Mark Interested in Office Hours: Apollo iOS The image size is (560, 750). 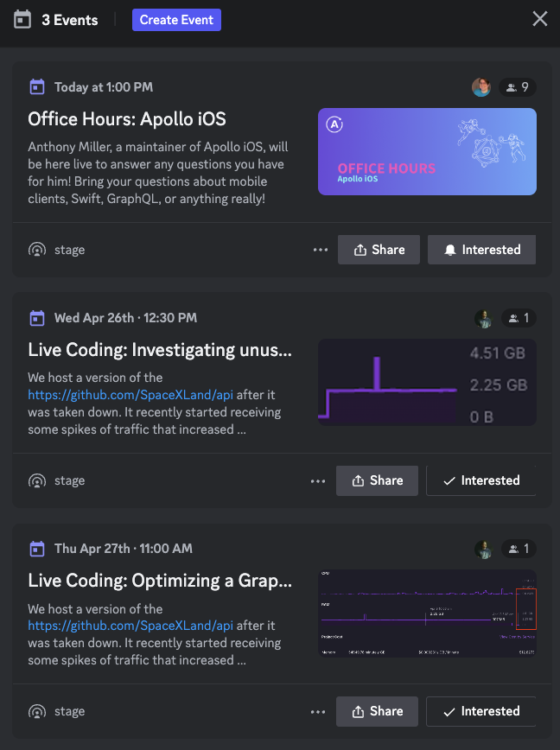point(481,250)
